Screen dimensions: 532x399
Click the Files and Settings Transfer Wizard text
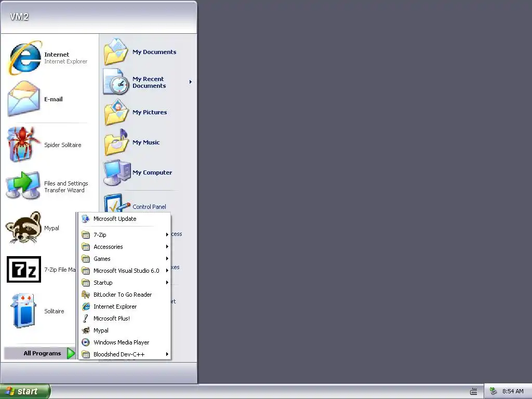point(66,187)
